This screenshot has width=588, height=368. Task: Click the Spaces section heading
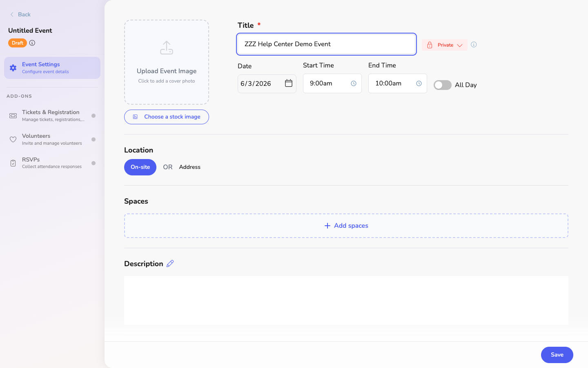136,201
